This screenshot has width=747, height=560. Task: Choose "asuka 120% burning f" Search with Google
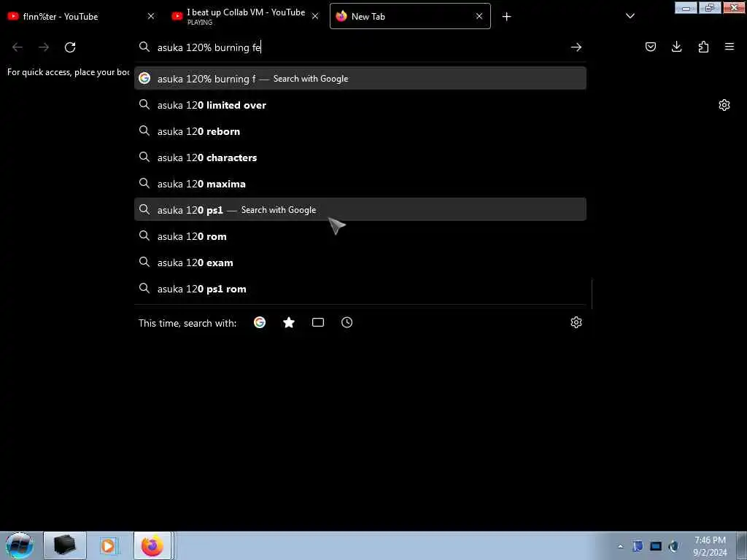[360, 79]
